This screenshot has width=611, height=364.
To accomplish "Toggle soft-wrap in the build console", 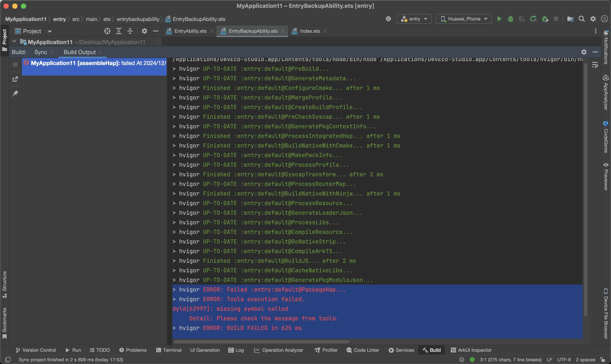I will coord(596,65).
